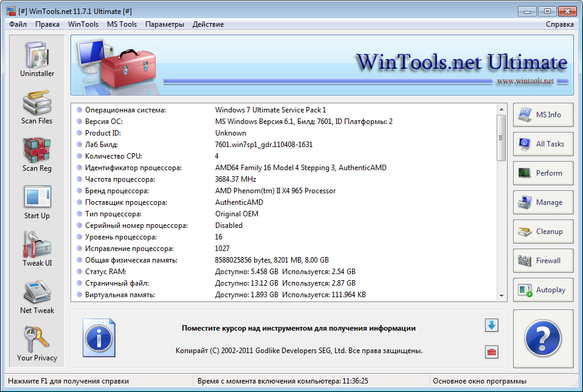
Task: Maximize the WinTools.net window
Action: coord(547,12)
